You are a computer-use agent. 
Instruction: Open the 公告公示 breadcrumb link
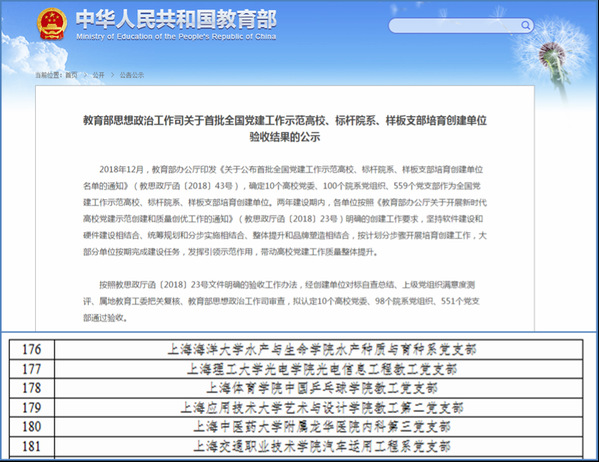pyautogui.click(x=132, y=75)
